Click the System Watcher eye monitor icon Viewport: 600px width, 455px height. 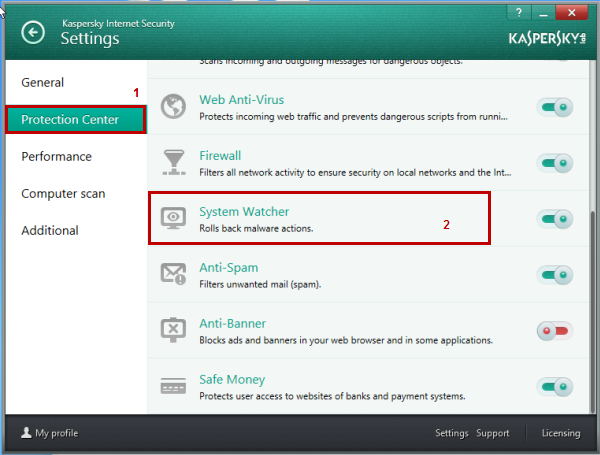click(173, 218)
